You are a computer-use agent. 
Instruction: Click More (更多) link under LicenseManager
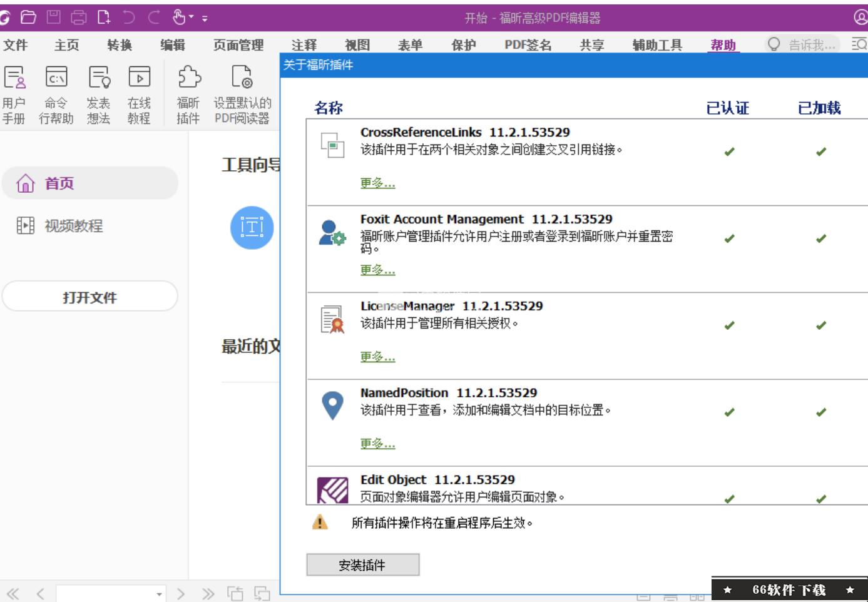[377, 357]
